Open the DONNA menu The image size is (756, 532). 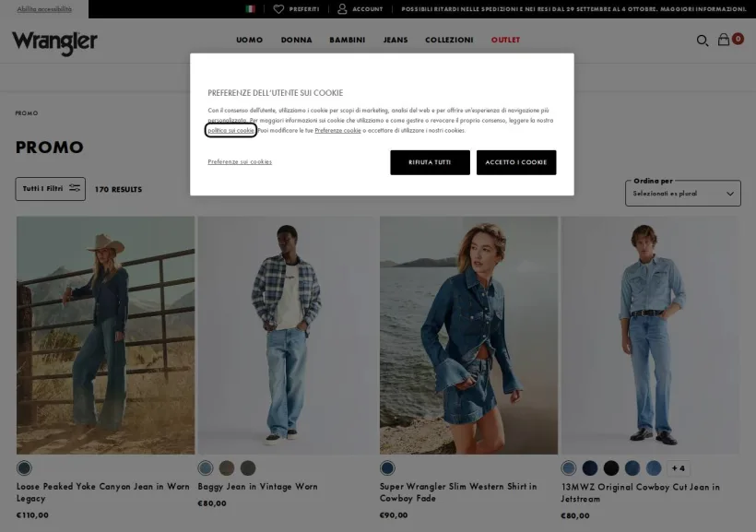(296, 40)
